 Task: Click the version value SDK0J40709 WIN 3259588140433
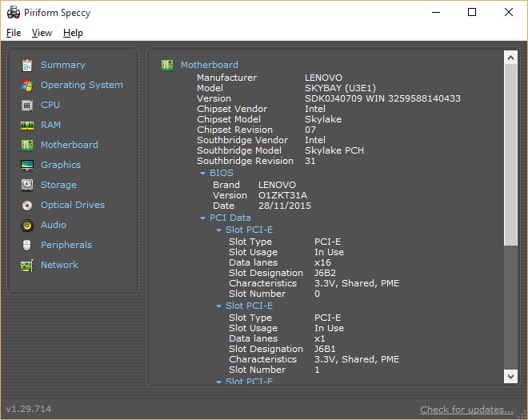click(382, 98)
